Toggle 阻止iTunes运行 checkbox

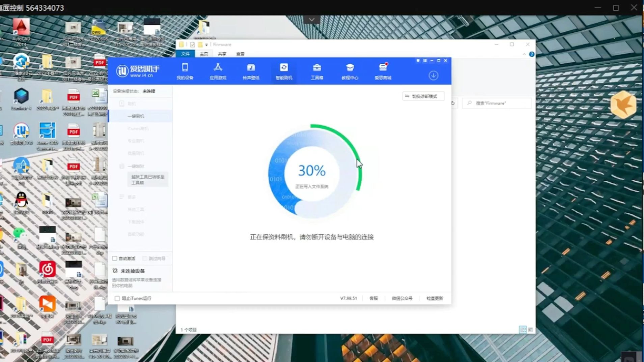tap(117, 298)
